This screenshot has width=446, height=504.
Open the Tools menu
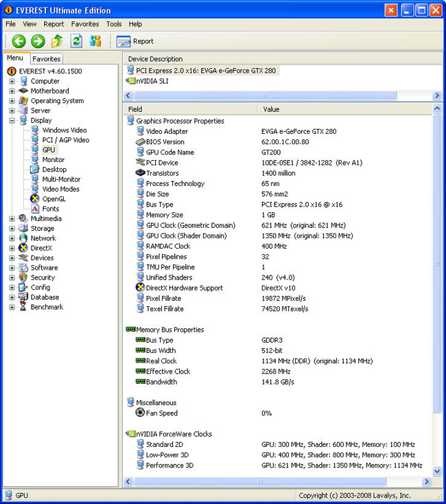tap(114, 24)
